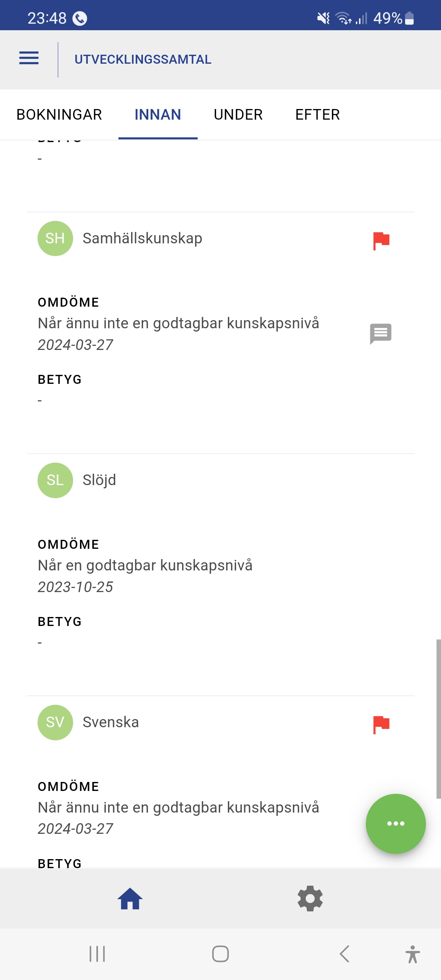The height and width of the screenshot is (980, 441).
Task: Open the Slöjd subject entry
Action: (99, 480)
